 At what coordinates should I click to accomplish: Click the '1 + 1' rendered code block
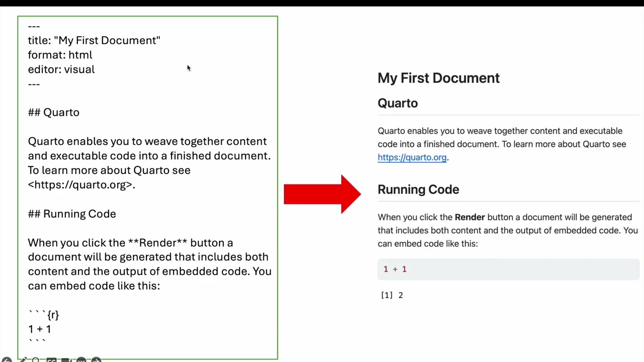pos(509,269)
